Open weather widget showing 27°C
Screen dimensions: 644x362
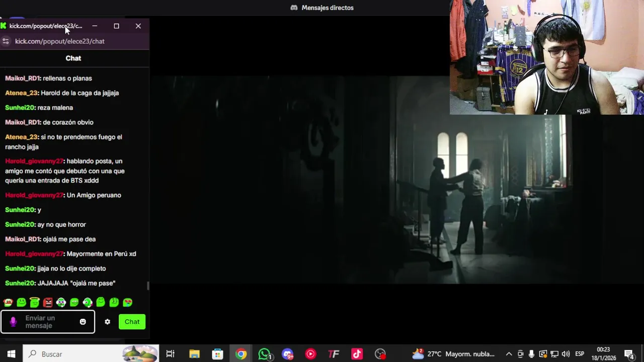[x=453, y=354]
